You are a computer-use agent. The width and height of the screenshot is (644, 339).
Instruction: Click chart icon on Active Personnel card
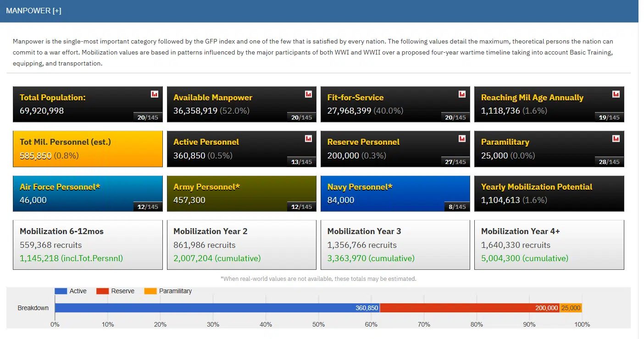(x=308, y=138)
